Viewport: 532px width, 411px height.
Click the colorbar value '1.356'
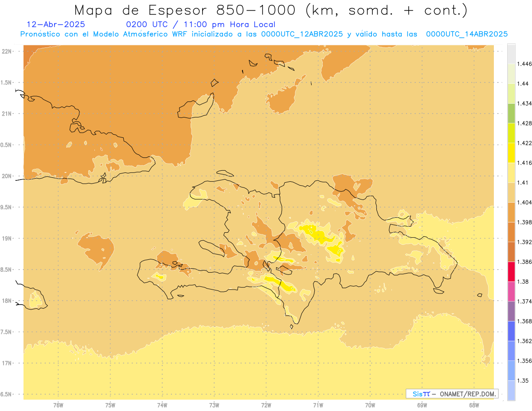coord(524,360)
